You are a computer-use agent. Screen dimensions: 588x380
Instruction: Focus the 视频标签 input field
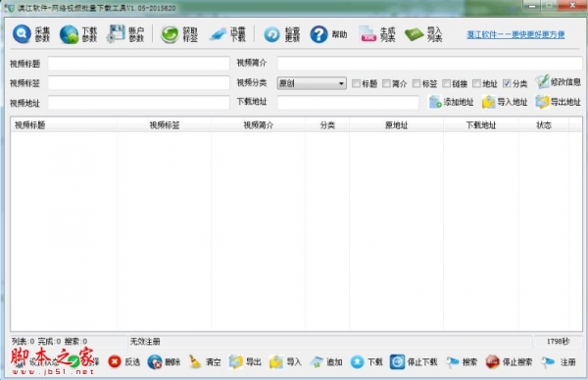coord(139,83)
